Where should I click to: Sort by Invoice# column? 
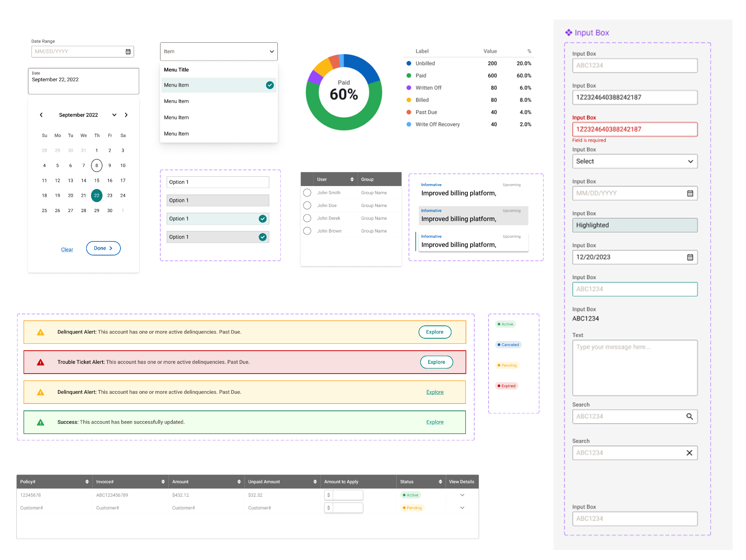tap(163, 482)
